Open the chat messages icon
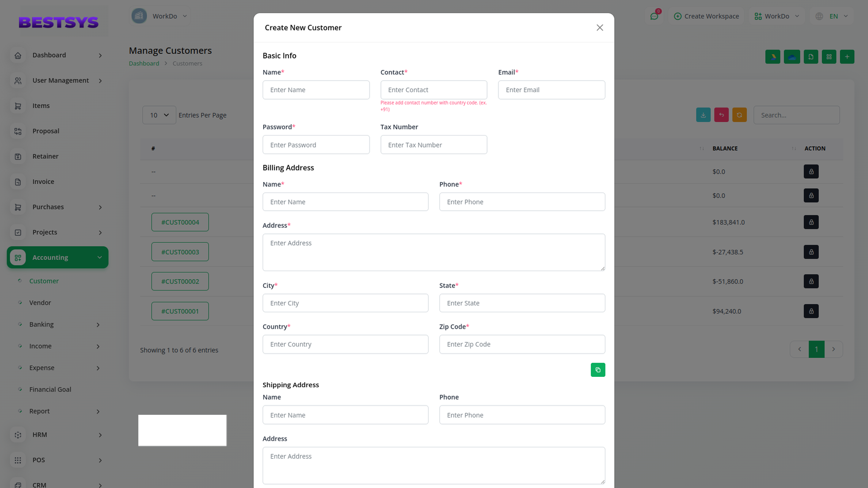Image resolution: width=868 pixels, height=488 pixels. pos(654,16)
